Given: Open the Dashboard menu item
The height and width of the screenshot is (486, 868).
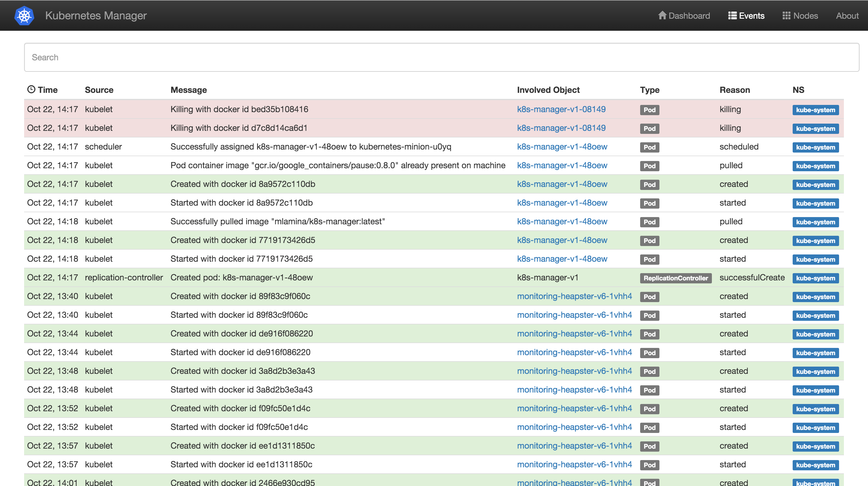Looking at the screenshot, I should pos(689,15).
